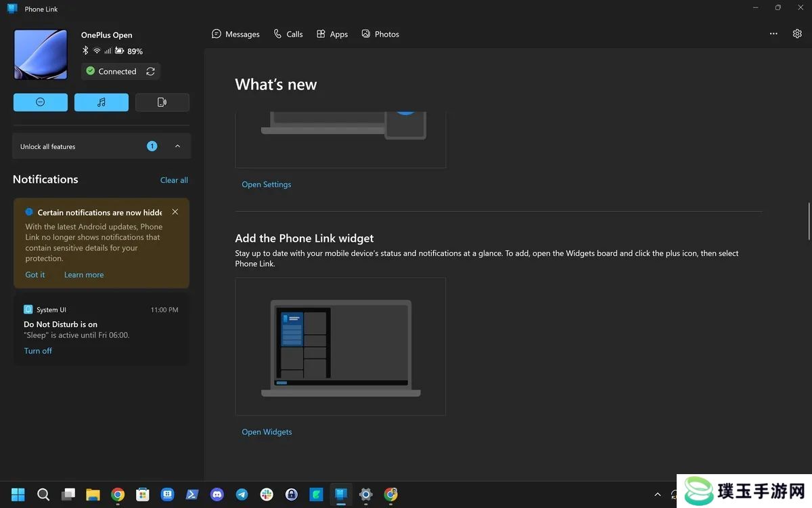Viewport: 812px width, 508px height.
Task: Open first Google Chrome taskbar icon
Action: [118, 494]
